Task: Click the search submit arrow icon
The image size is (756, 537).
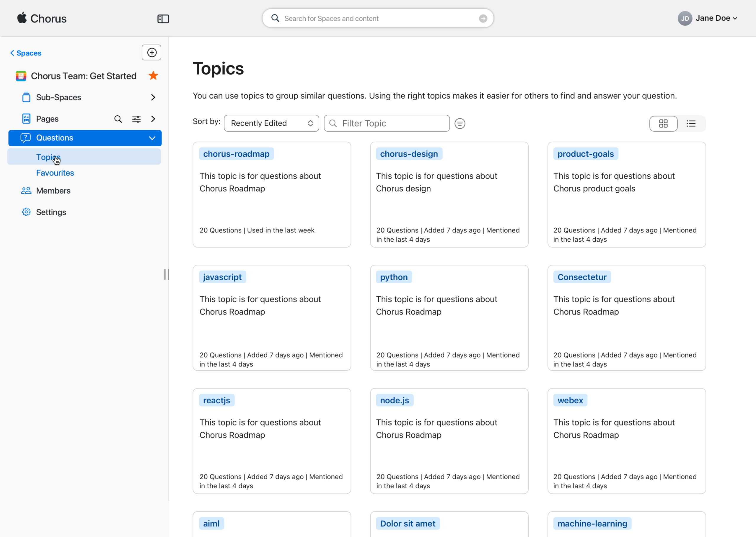Action: pos(483,19)
